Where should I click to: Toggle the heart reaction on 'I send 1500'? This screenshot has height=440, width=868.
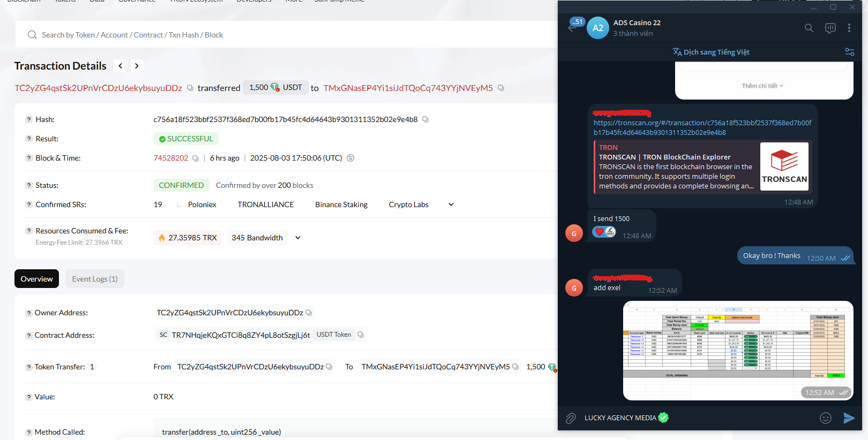point(604,232)
